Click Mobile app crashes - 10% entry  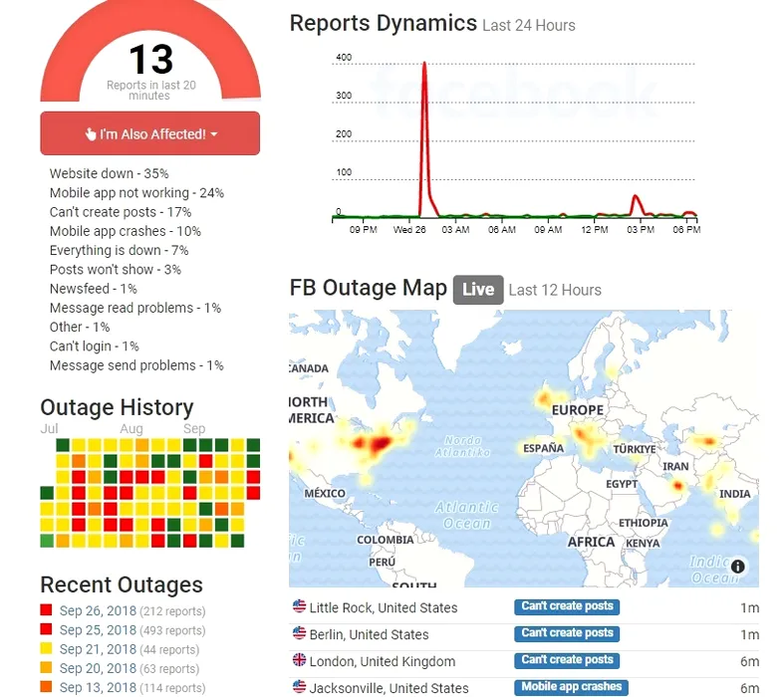(125, 231)
